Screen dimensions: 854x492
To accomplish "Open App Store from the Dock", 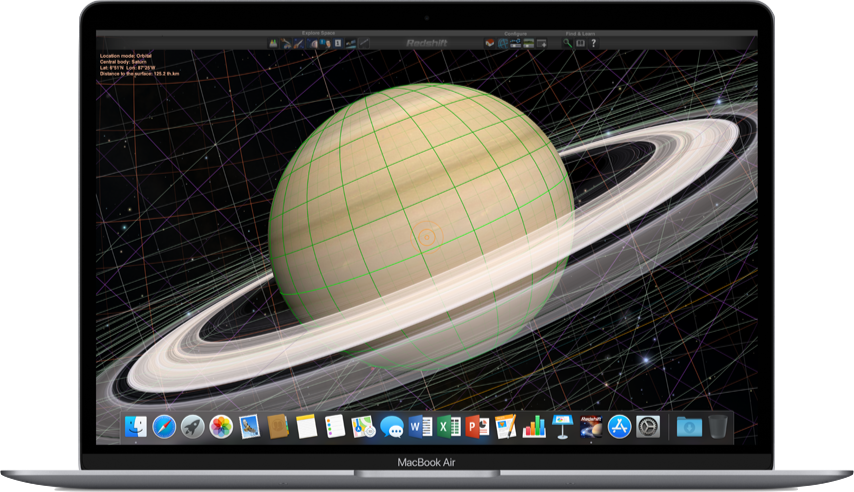I will pyautogui.click(x=619, y=427).
